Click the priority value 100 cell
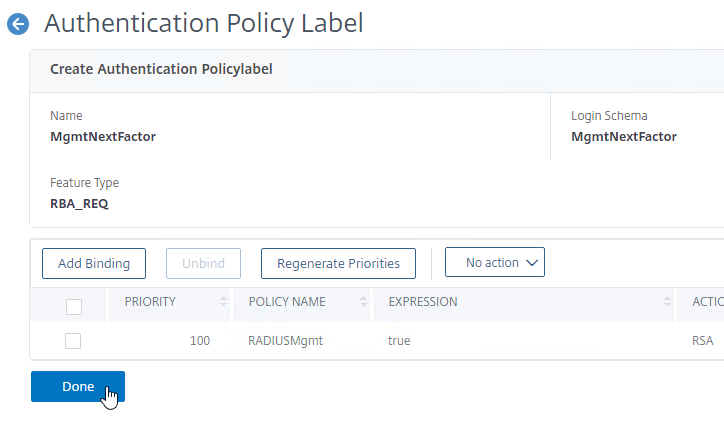This screenshot has height=424, width=724. pos(200,341)
